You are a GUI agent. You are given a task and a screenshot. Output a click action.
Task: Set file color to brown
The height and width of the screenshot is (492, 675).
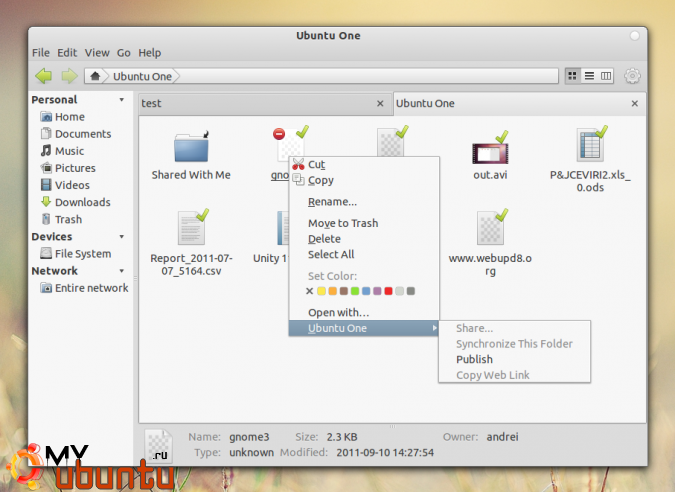[344, 291]
